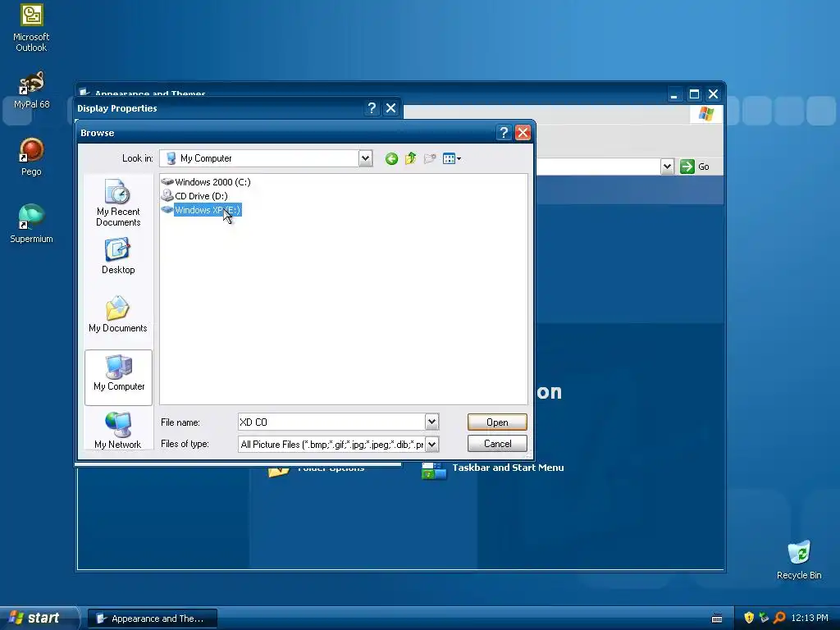Expand the Look in dropdown
The height and width of the screenshot is (630, 840).
click(365, 158)
